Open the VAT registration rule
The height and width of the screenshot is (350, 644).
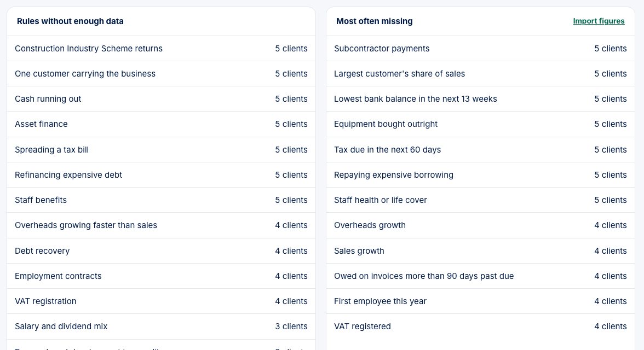coord(161,301)
